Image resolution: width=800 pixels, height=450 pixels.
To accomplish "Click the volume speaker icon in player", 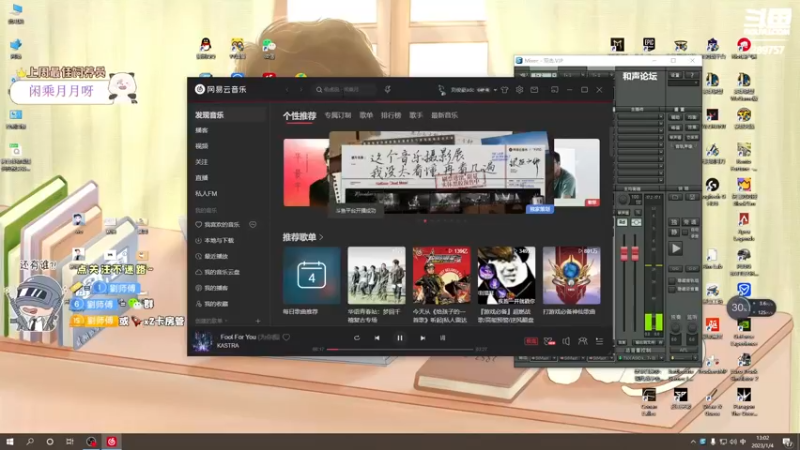I will pos(566,341).
